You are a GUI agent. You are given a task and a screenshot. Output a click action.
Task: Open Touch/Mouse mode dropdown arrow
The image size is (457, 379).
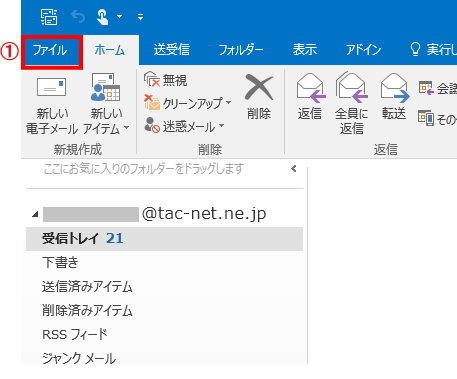tap(119, 16)
